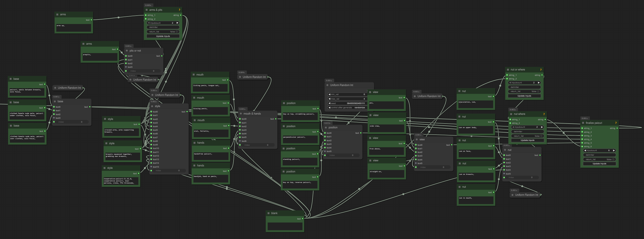Collapse the view node containing from above

370,138
